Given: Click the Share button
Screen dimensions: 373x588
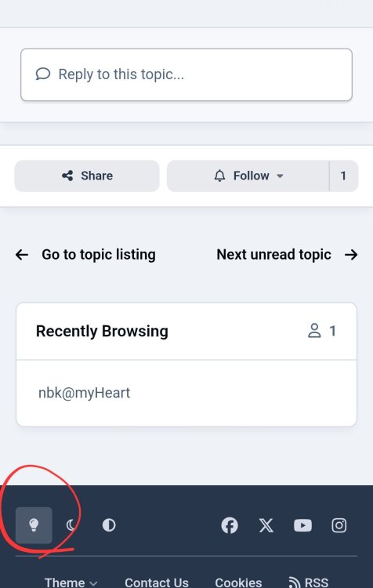Looking at the screenshot, I should [x=87, y=176].
